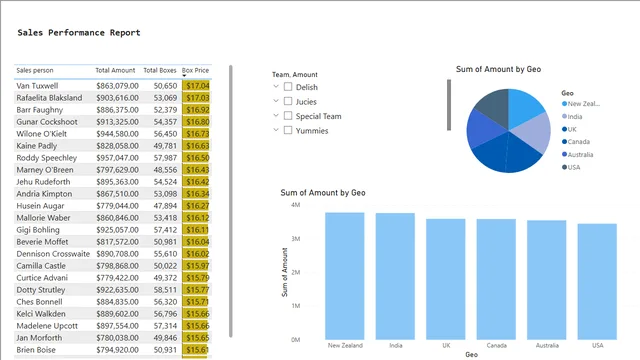Select the Andria Kimpton row name
This screenshot has height=360, width=640.
[x=44, y=194]
